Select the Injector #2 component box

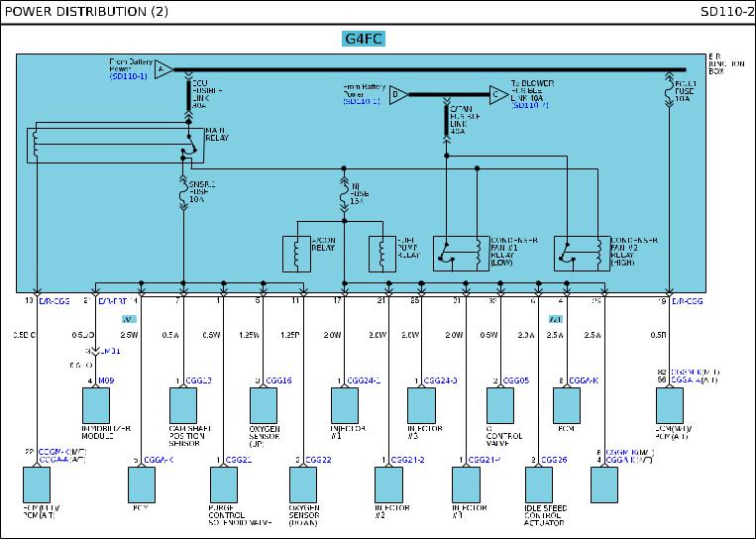389,485
